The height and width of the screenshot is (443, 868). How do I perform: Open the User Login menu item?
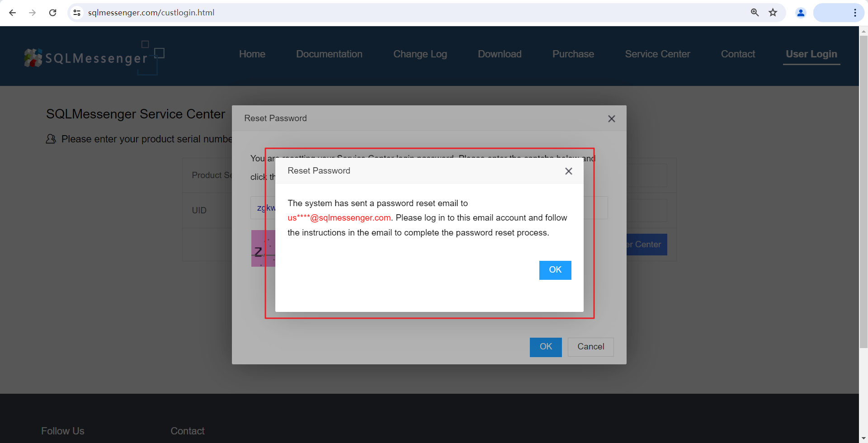pos(811,54)
